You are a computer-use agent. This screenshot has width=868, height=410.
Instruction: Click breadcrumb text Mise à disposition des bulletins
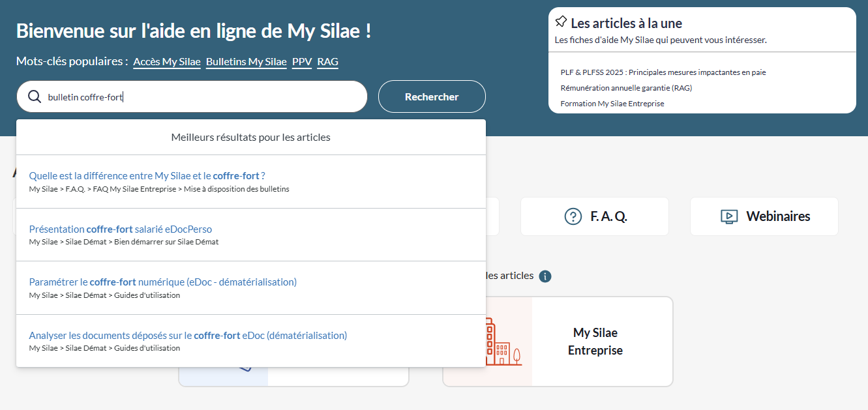coord(236,189)
